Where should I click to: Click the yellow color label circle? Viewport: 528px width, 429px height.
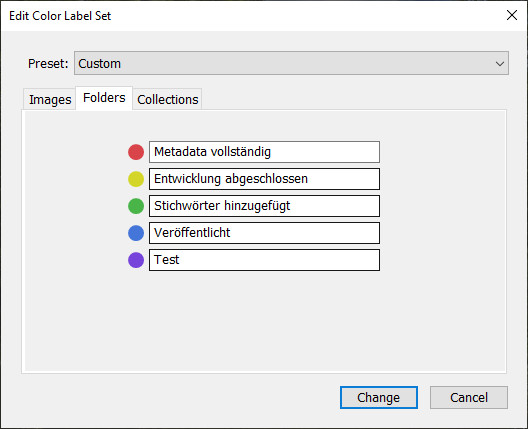(x=136, y=179)
